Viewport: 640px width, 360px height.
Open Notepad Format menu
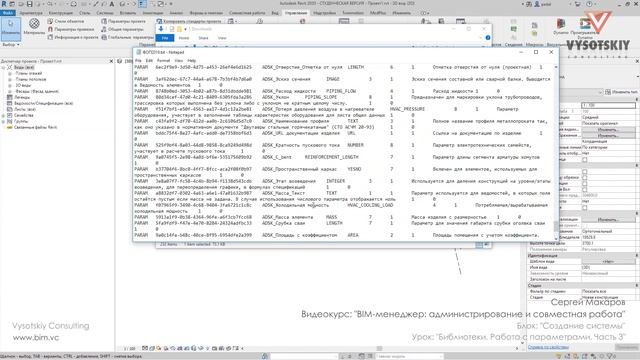click(163, 60)
